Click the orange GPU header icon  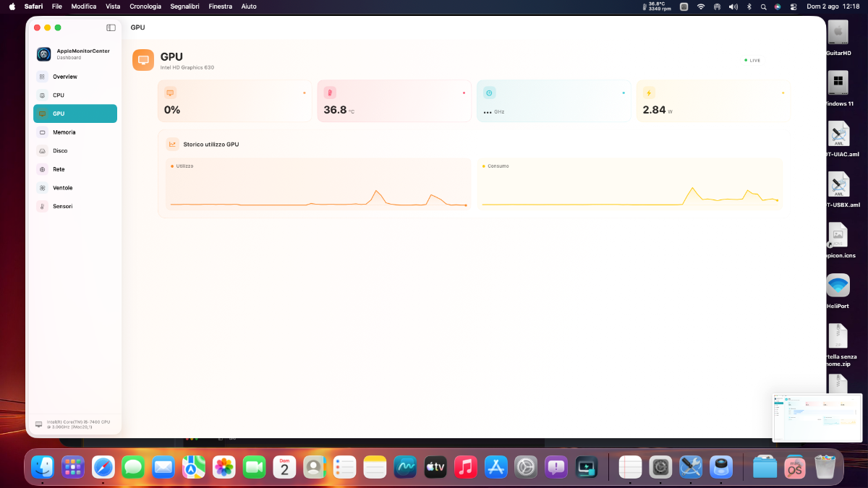tap(143, 60)
